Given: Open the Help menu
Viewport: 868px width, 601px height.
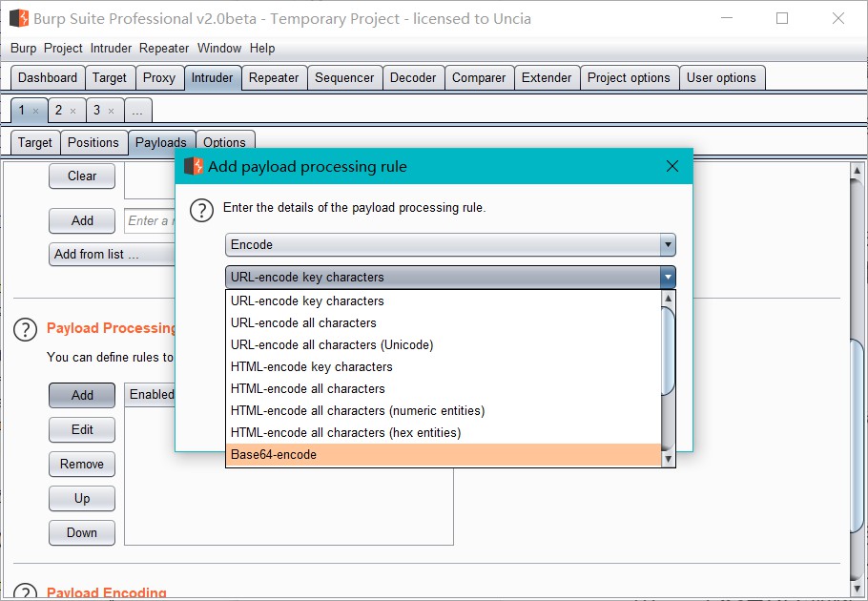Looking at the screenshot, I should [x=262, y=48].
